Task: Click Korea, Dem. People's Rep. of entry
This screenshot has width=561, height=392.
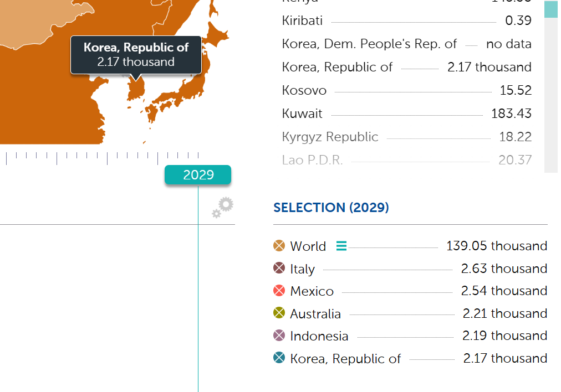Action: click(369, 44)
